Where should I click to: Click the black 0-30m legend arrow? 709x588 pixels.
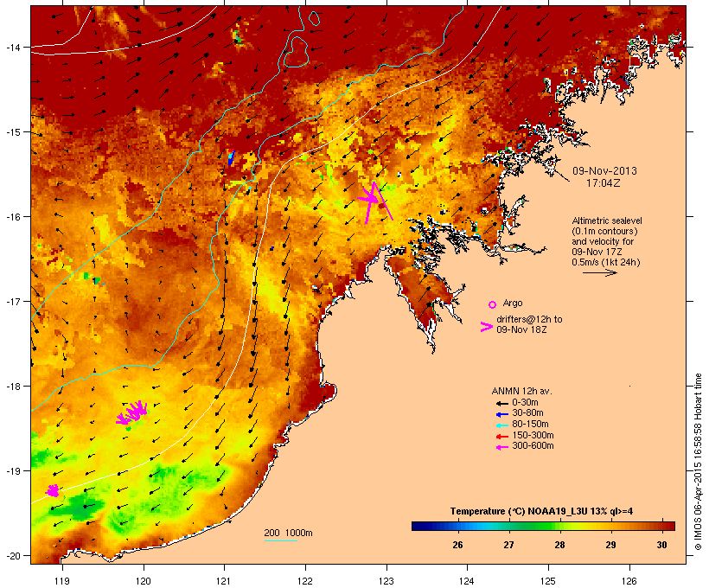click(502, 403)
